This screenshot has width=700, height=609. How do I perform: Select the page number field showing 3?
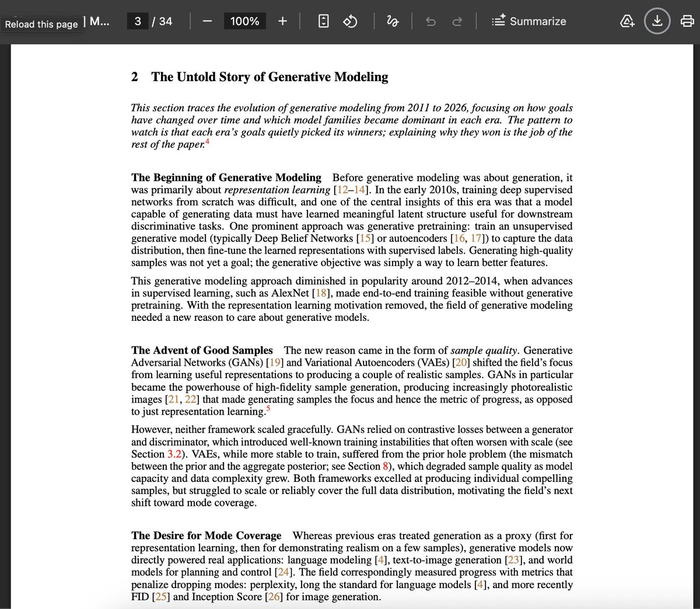click(138, 21)
